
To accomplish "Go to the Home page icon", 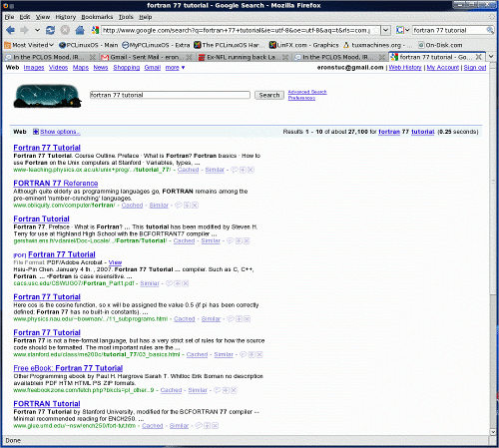I will (x=80, y=30).
